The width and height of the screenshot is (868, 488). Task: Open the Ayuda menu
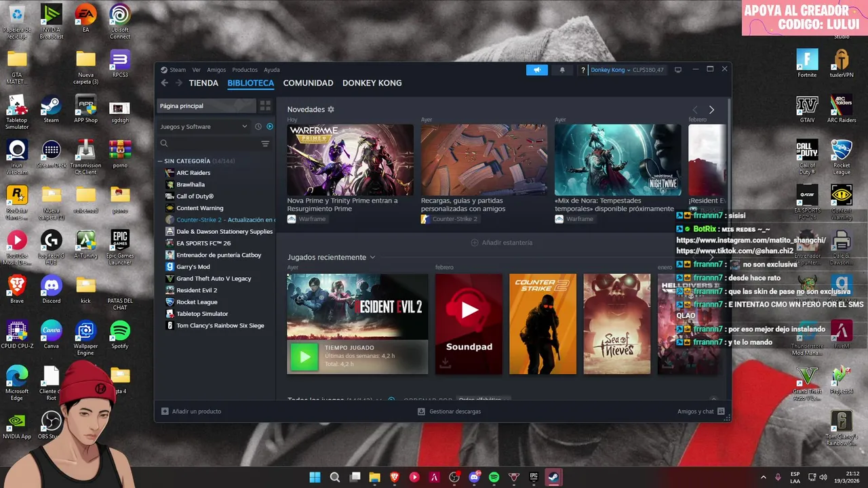tap(272, 70)
